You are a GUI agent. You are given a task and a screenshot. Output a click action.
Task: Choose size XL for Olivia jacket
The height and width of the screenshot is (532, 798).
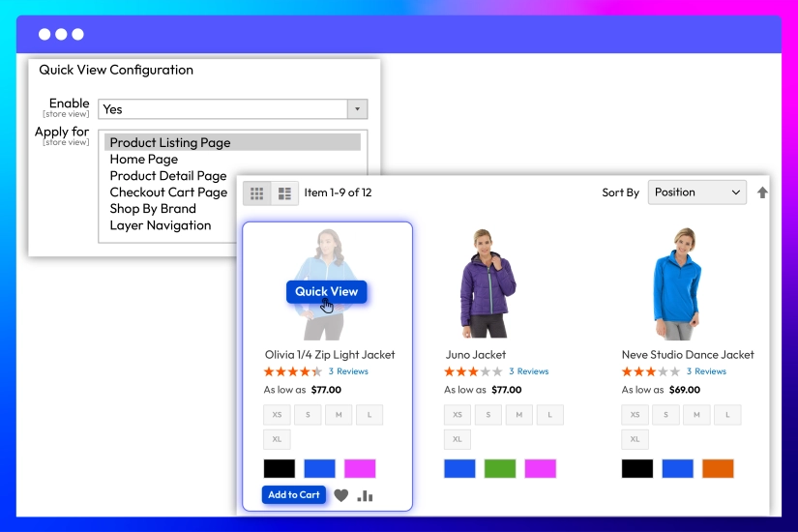pyautogui.click(x=277, y=439)
